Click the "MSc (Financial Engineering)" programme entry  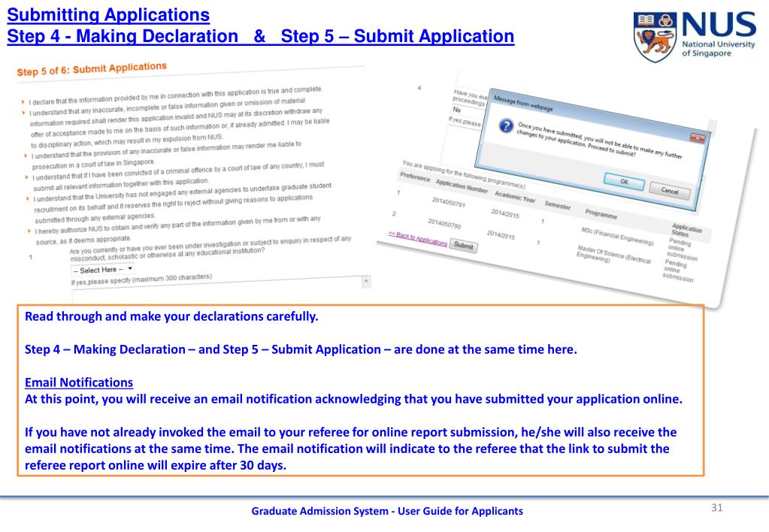pos(617,236)
